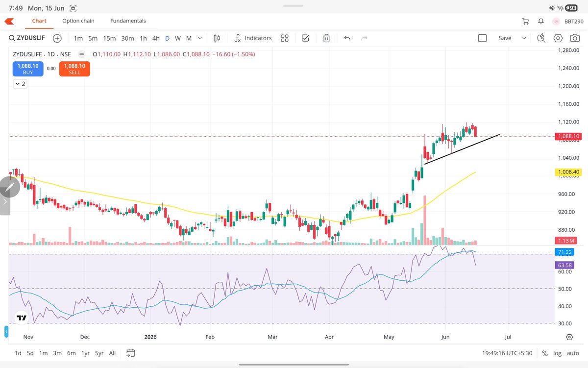This screenshot has height=368, width=588.
Task: Click the 63.58 RSI value label
Action: (x=565, y=265)
